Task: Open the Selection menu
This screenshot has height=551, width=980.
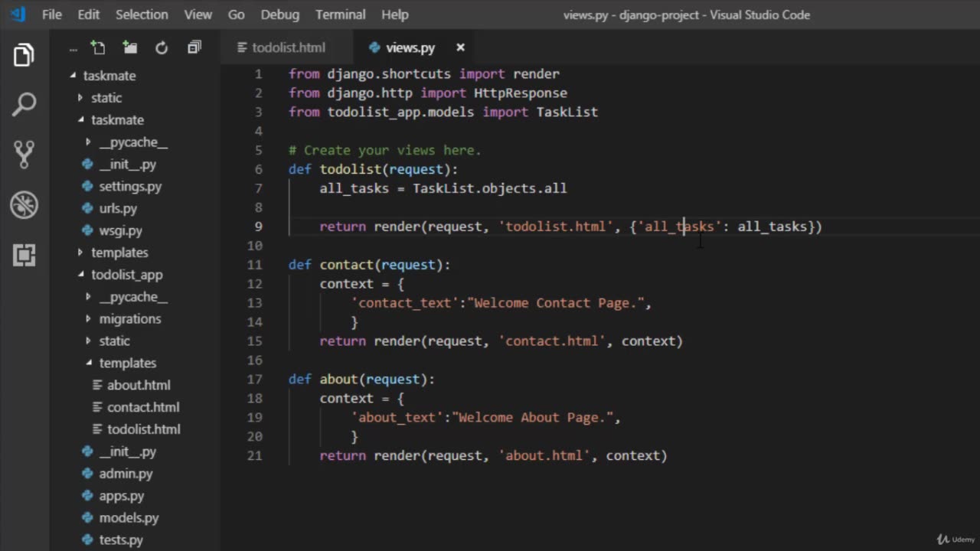Action: (x=142, y=15)
